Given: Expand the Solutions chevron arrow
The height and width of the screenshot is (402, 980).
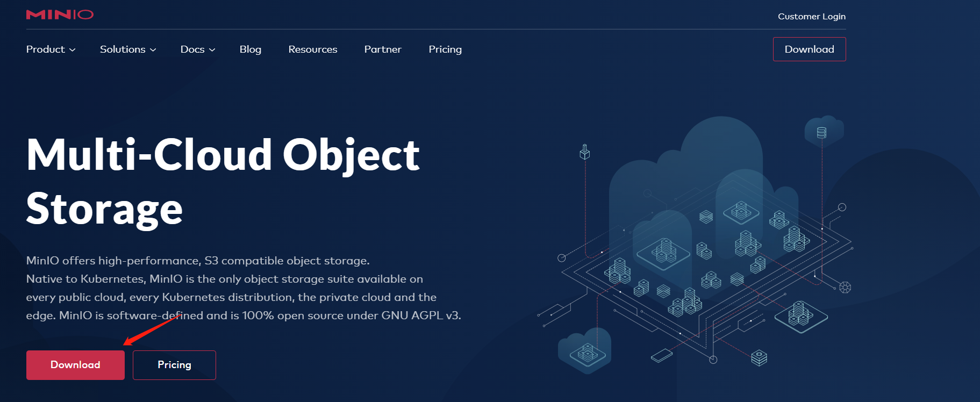Looking at the screenshot, I should click(x=153, y=50).
